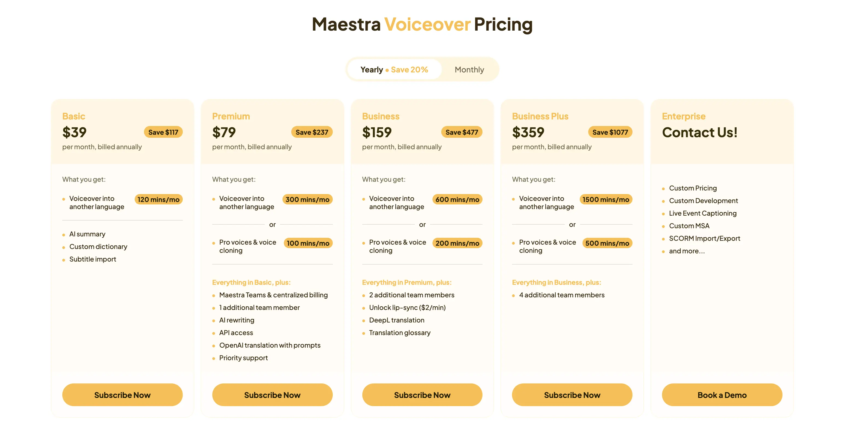Click the 200 mins/mo voice cloning badge
This screenshot has height=431, width=868.
(457, 243)
